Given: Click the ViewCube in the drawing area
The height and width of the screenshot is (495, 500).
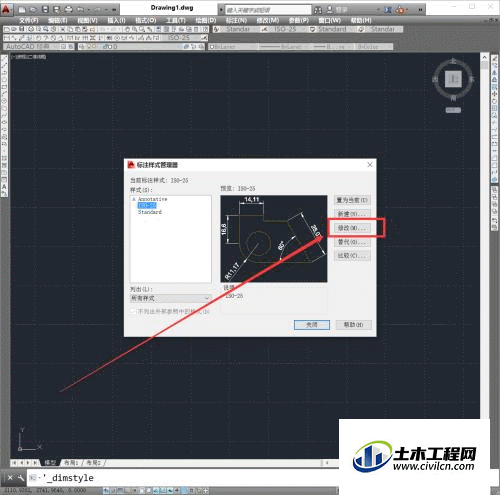Looking at the screenshot, I should click(453, 79).
